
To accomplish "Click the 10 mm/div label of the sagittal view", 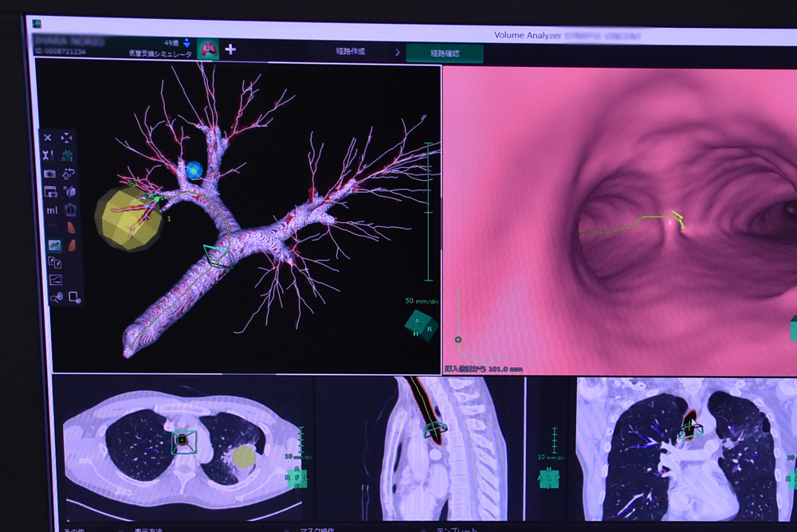I will pos(551,457).
